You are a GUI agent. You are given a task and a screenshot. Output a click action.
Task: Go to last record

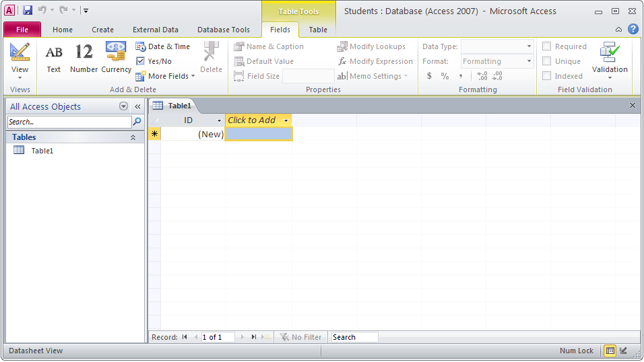pos(254,337)
